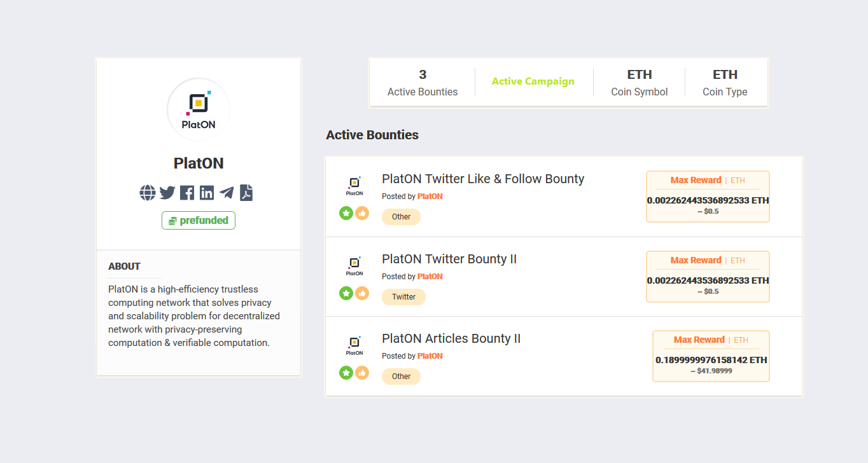Viewport: 868px width, 463px height.
Task: Click the Active Bounties section heading
Action: tap(372, 135)
